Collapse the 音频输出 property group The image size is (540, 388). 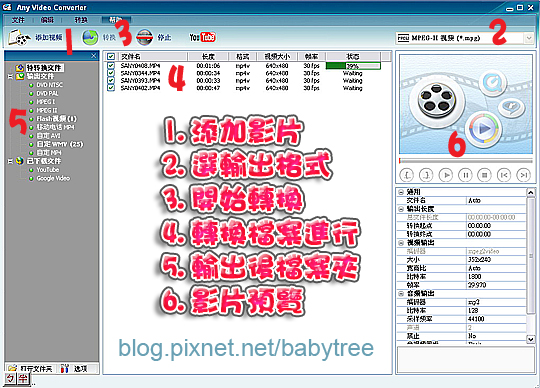(x=401, y=294)
